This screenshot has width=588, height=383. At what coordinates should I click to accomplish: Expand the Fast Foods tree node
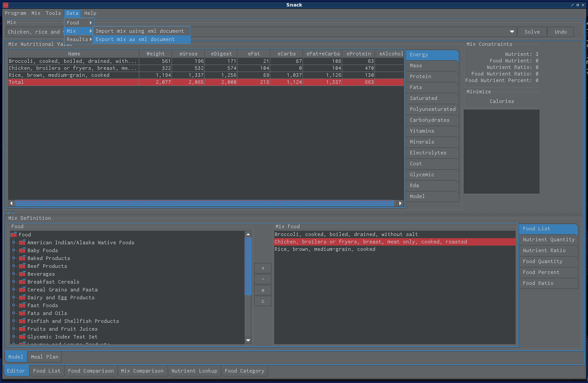point(14,305)
